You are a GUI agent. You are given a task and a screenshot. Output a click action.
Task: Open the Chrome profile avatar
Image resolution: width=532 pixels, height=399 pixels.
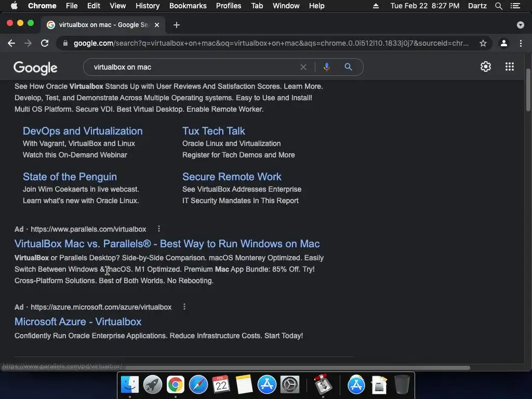pos(504,43)
